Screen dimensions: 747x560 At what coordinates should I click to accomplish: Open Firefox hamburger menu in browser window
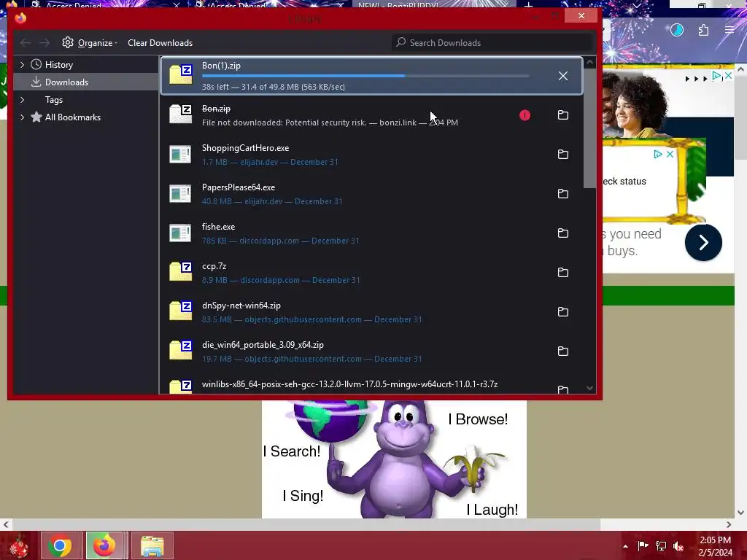click(x=729, y=30)
